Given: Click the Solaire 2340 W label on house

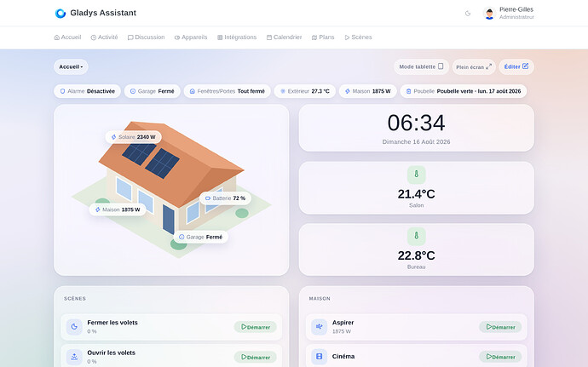Looking at the screenshot, I should [134, 137].
